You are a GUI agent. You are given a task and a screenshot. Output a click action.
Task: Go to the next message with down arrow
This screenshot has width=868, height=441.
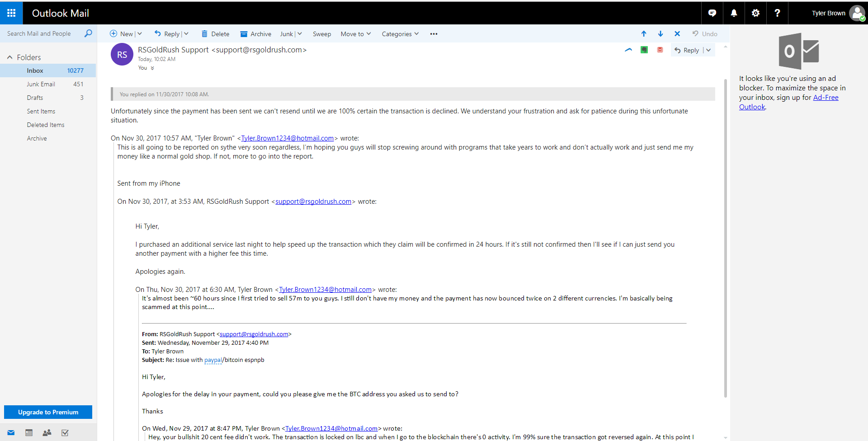point(660,34)
